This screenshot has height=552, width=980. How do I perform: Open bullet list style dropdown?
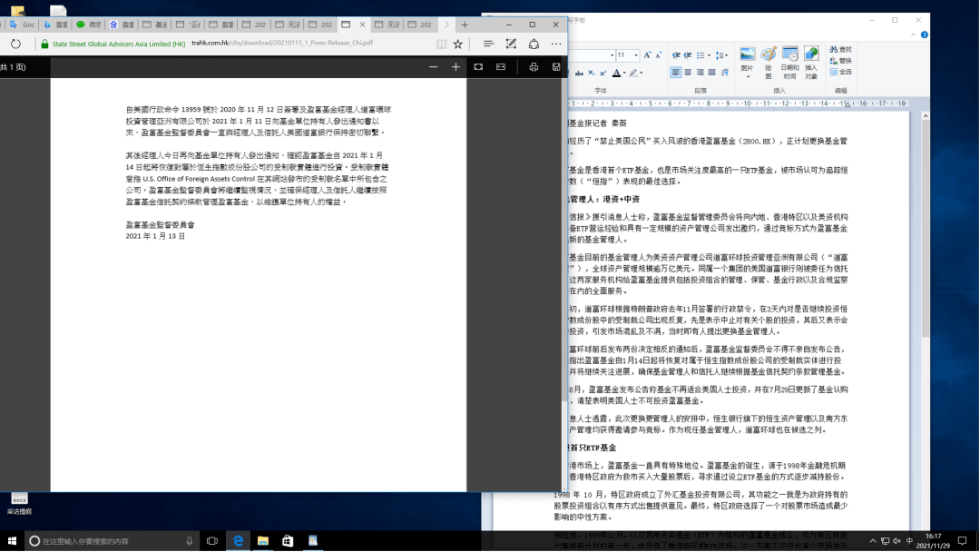tap(709, 55)
